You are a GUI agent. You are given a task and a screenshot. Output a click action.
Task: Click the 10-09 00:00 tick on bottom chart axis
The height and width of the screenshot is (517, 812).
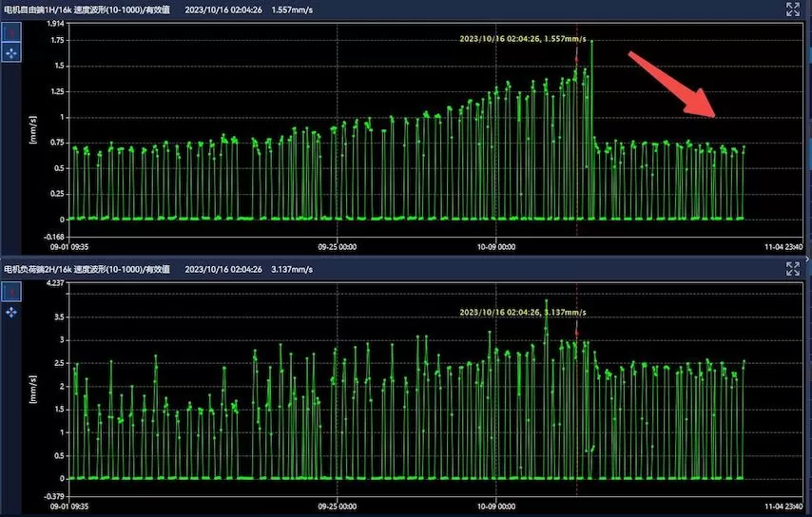[495, 507]
